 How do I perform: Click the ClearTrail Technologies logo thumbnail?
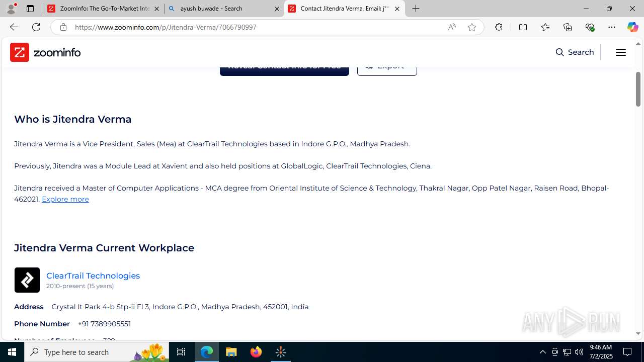(x=27, y=280)
